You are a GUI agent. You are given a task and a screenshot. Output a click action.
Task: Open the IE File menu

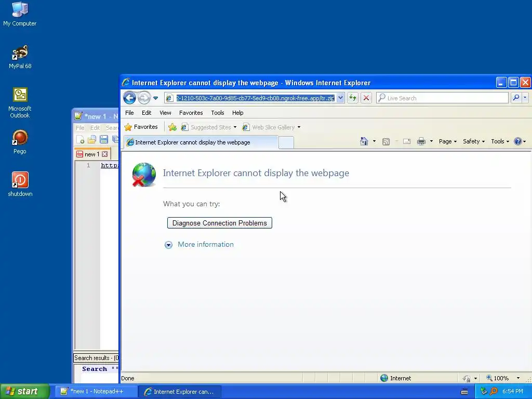[x=129, y=113]
